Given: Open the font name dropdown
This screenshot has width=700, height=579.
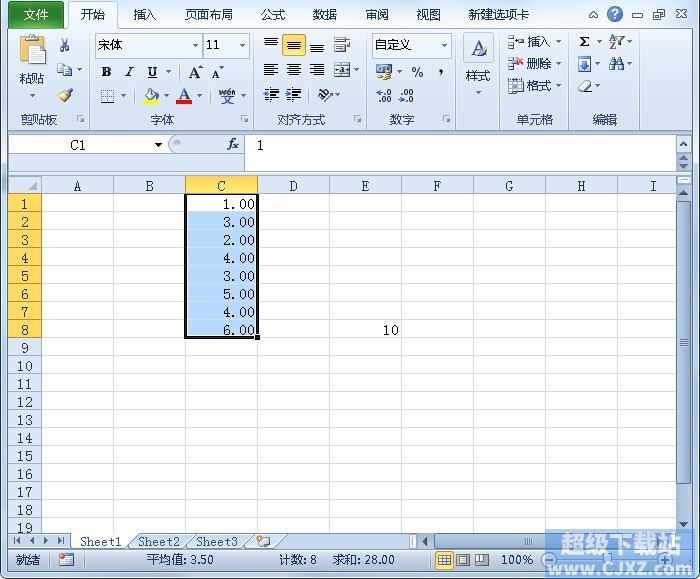Looking at the screenshot, I should pyautogui.click(x=195, y=45).
